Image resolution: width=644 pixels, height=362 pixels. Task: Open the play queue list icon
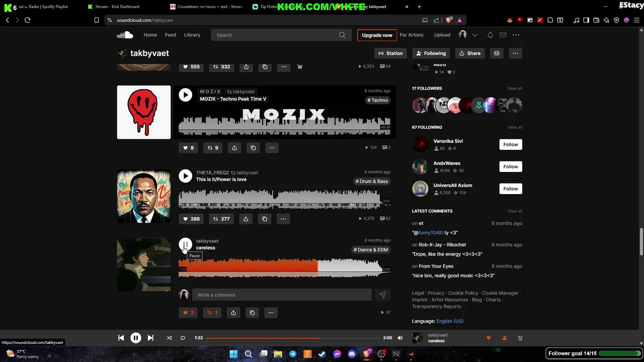point(520,338)
